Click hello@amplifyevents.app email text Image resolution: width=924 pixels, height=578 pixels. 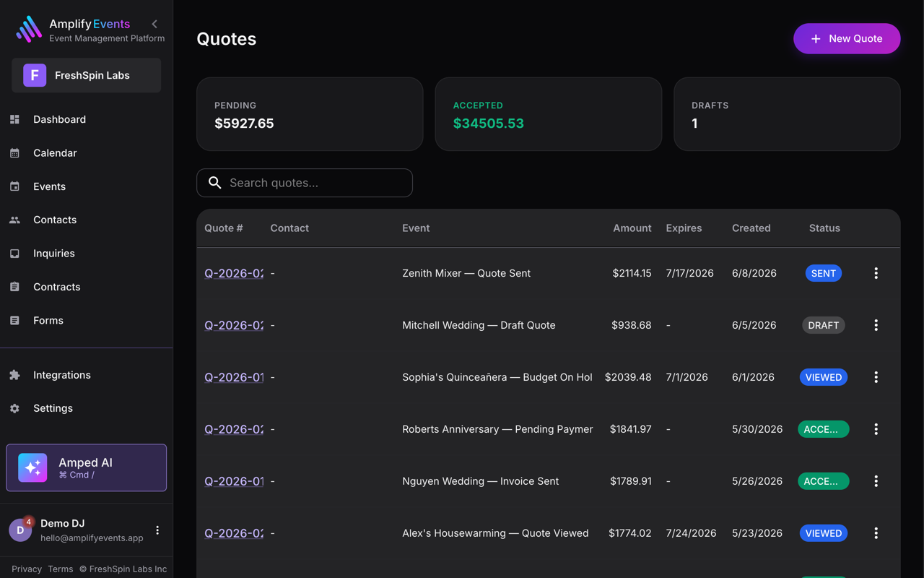click(x=92, y=538)
